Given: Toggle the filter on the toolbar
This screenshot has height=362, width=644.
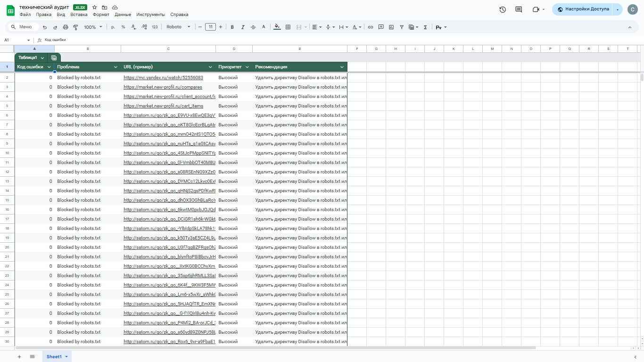Looking at the screenshot, I should 402,27.
